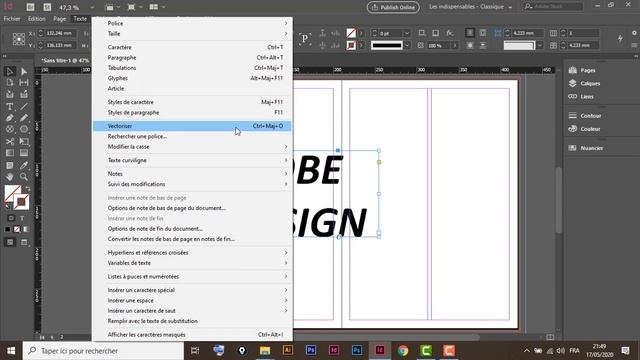Open Caractère panel from menu
The height and width of the screenshot is (360, 640).
pos(192,47)
